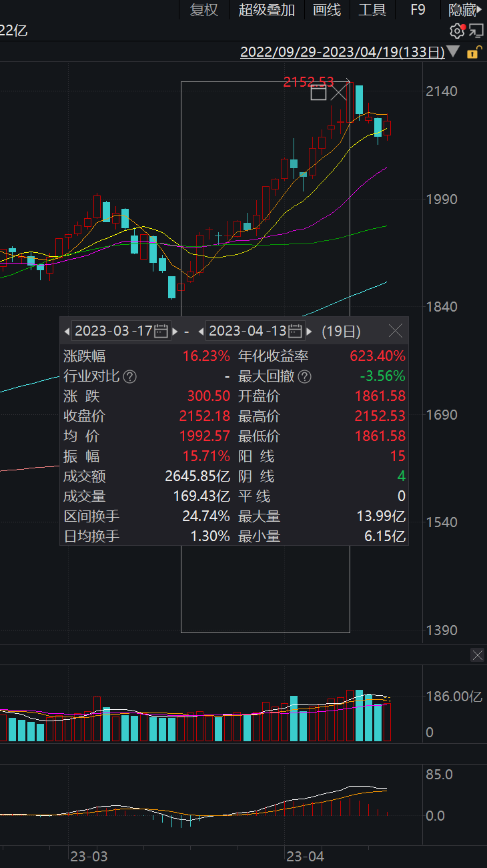Click the 最大回撤 value -3.56%
This screenshot has width=487, height=868.
384,376
